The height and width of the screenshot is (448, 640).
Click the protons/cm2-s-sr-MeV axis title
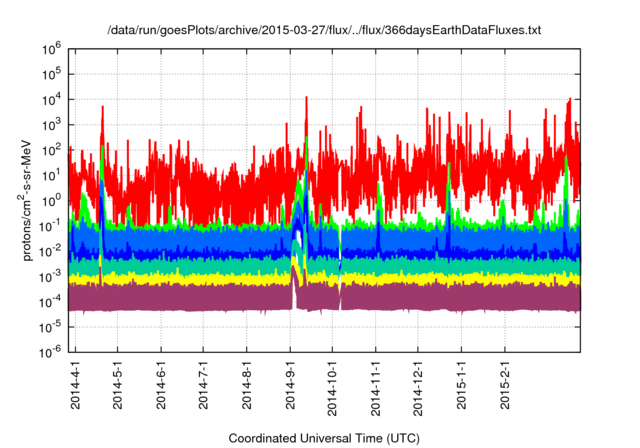(x=25, y=200)
